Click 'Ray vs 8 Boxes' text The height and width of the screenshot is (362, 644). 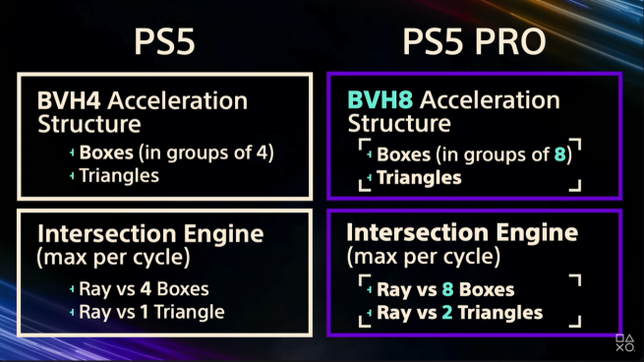(x=445, y=289)
